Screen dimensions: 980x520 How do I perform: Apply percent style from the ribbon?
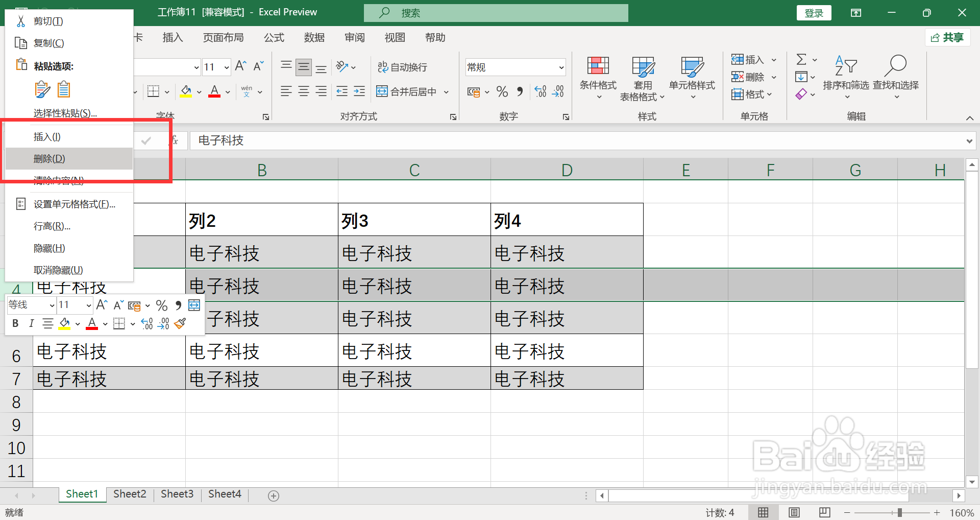coord(502,91)
